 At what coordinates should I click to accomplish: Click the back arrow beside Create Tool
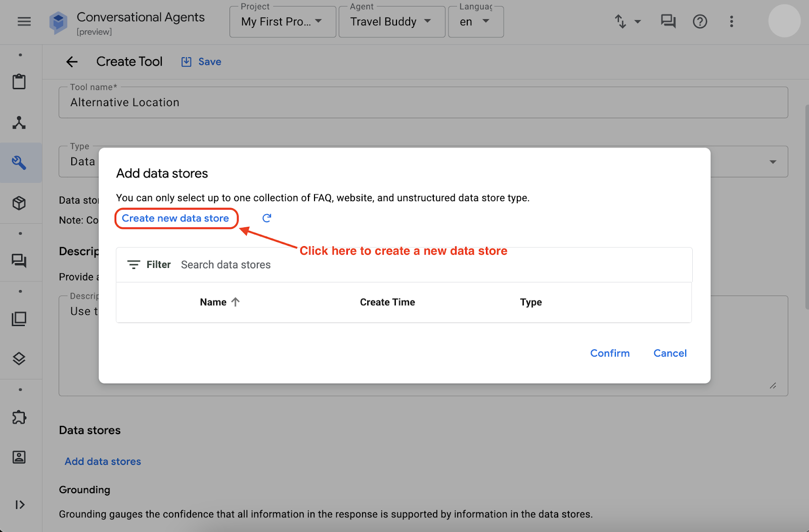click(72, 62)
